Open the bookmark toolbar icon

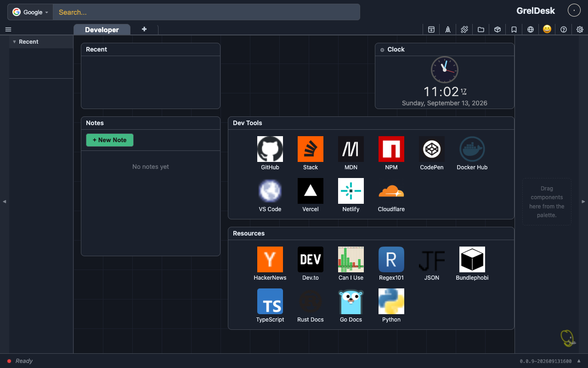(x=514, y=29)
